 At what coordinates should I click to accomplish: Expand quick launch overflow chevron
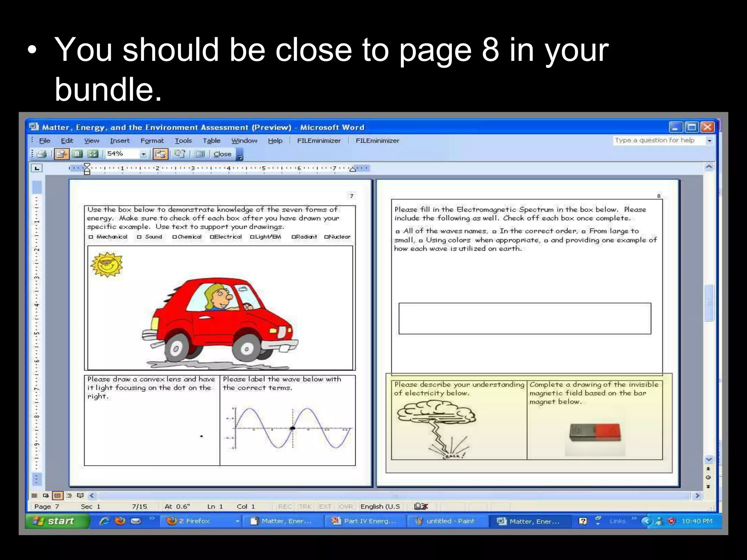tap(152, 518)
